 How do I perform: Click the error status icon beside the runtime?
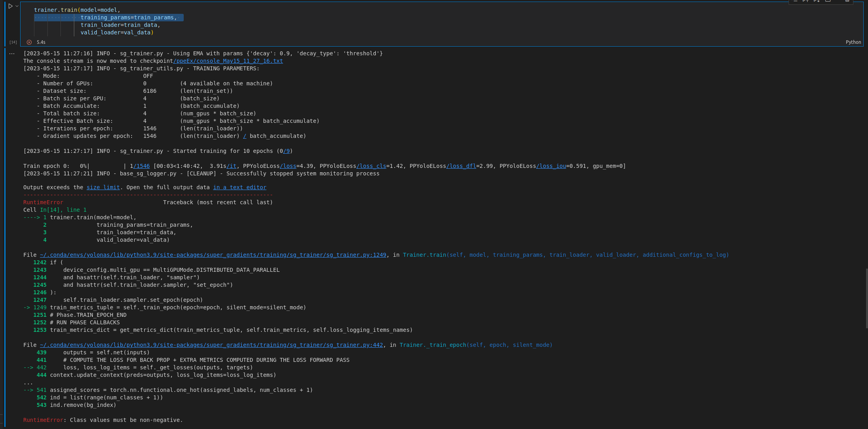click(29, 42)
